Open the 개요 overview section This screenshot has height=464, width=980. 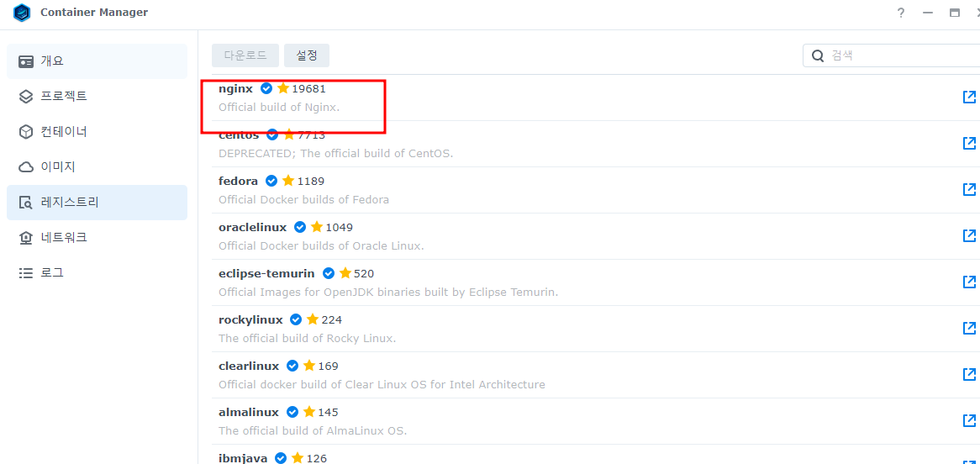point(97,61)
